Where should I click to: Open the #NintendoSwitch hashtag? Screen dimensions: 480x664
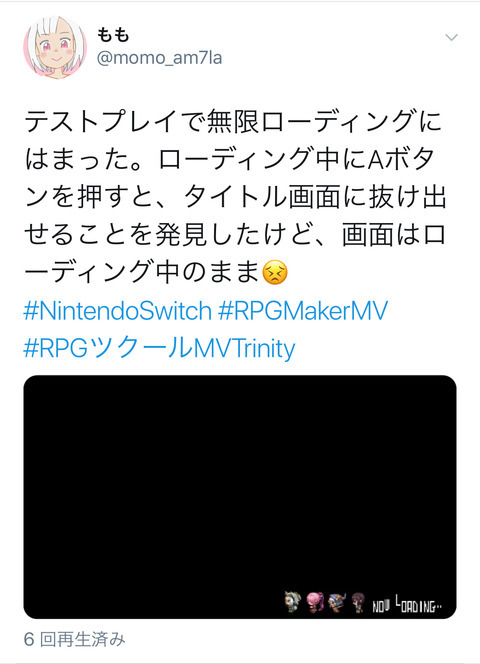(x=117, y=311)
